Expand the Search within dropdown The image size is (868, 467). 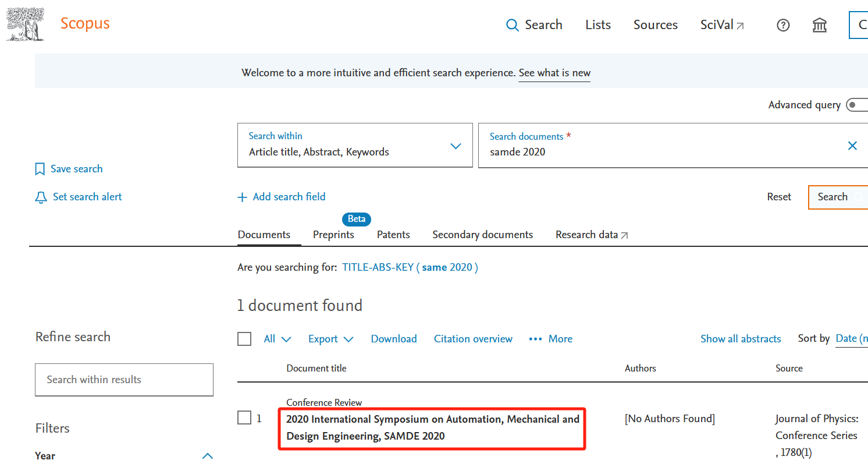click(355, 145)
